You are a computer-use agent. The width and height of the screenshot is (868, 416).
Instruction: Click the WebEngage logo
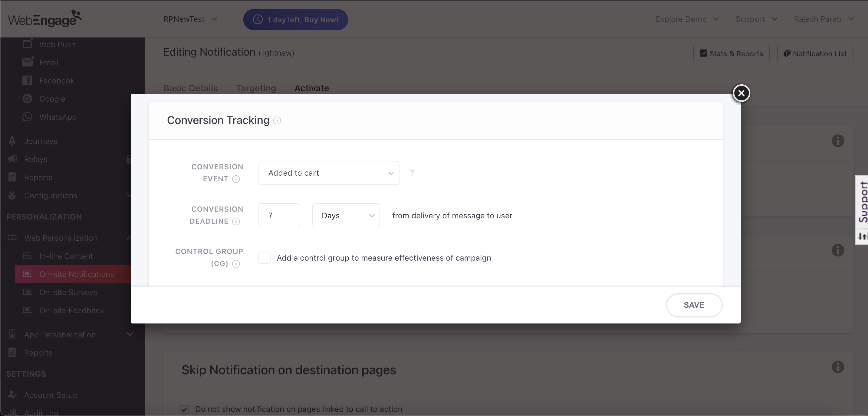click(44, 18)
